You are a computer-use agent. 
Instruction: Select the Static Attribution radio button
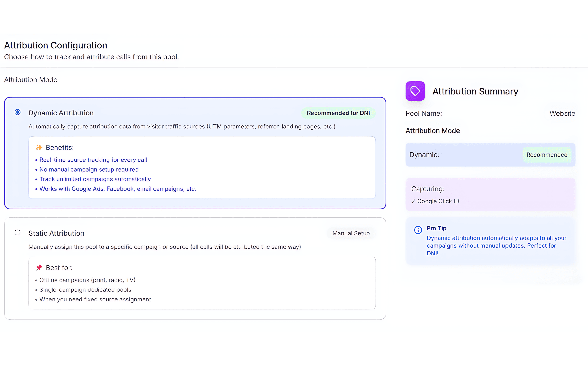[17, 232]
